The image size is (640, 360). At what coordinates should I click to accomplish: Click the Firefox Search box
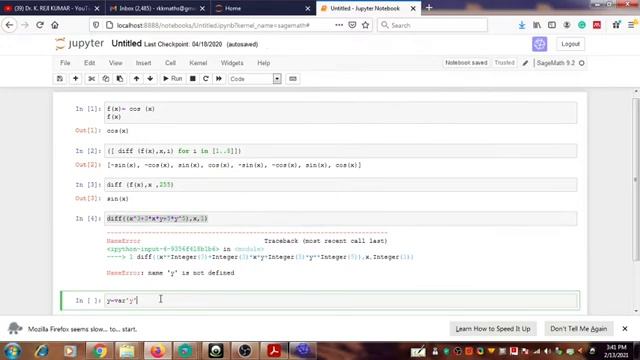(x=433, y=25)
